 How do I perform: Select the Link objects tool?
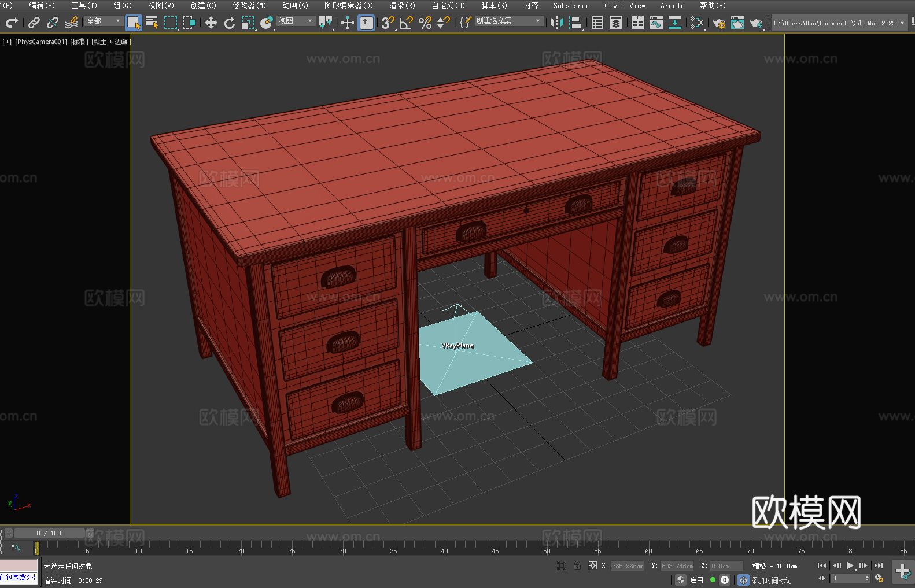coord(34,23)
